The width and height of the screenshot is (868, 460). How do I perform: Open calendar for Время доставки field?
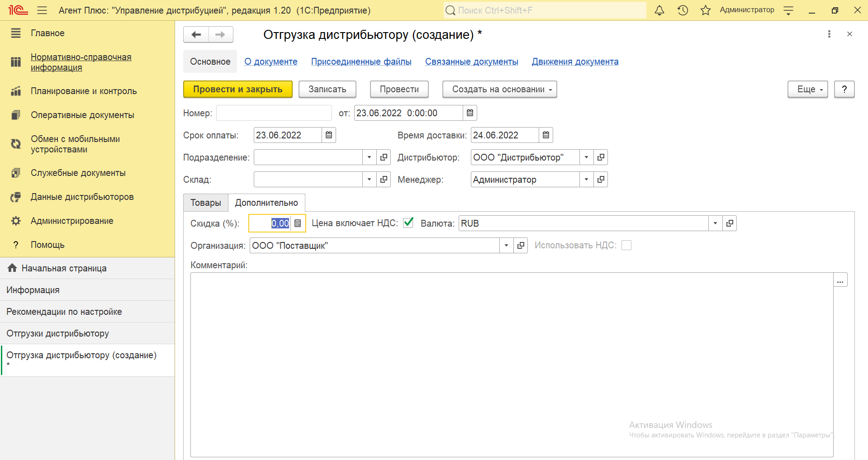coord(546,135)
